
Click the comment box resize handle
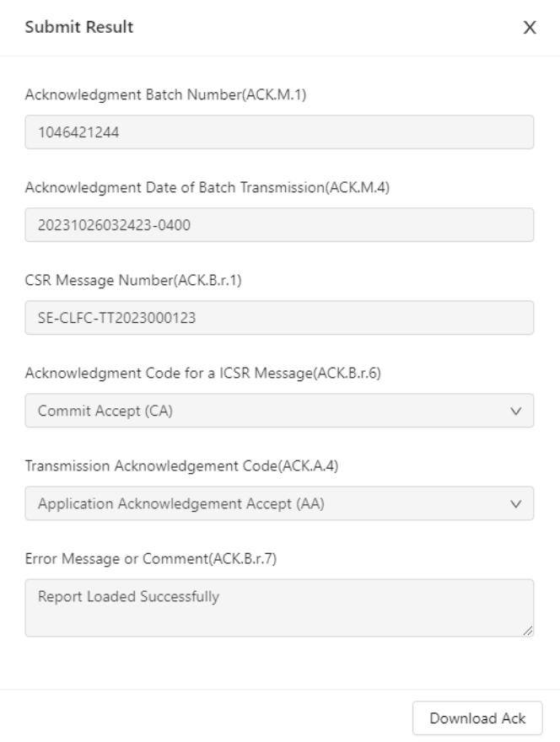point(528,630)
